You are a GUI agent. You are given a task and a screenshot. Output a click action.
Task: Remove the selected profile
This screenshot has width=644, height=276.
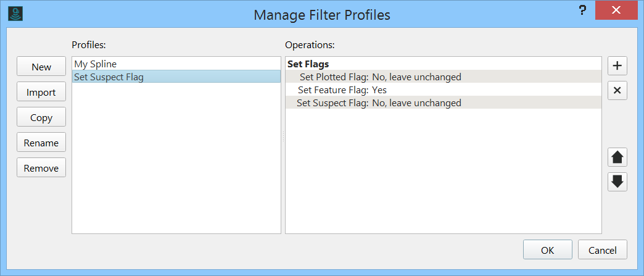coord(41,168)
